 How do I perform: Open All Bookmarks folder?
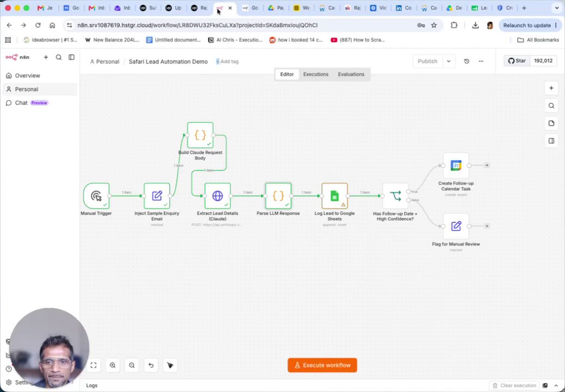tap(538, 40)
